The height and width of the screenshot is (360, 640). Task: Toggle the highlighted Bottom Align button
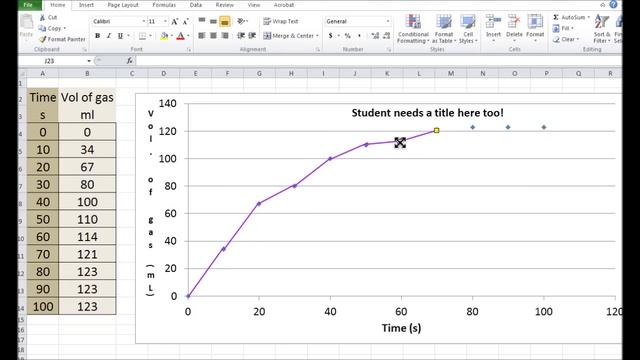pos(224,21)
